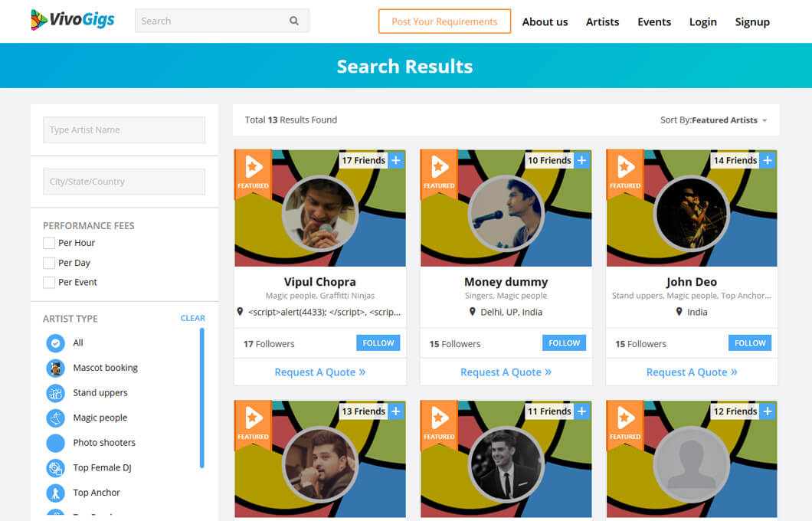812x521 pixels.
Task: Click Post Your Requirements button
Action: pyautogui.click(x=444, y=21)
